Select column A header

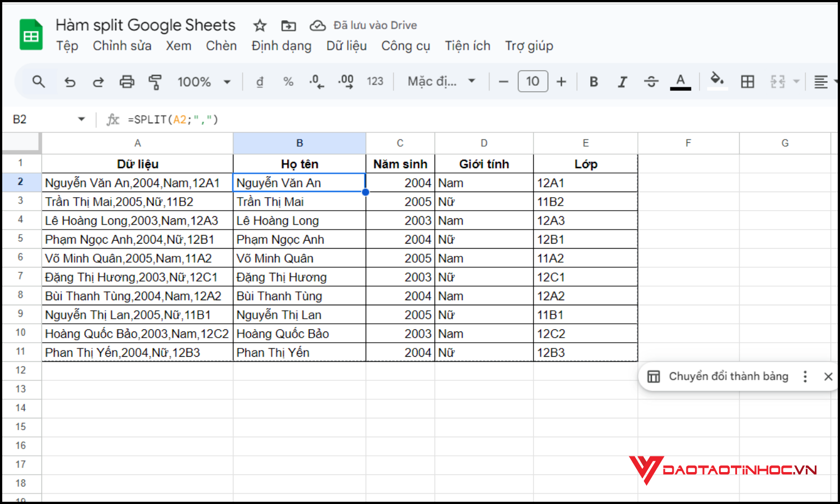[x=137, y=143]
